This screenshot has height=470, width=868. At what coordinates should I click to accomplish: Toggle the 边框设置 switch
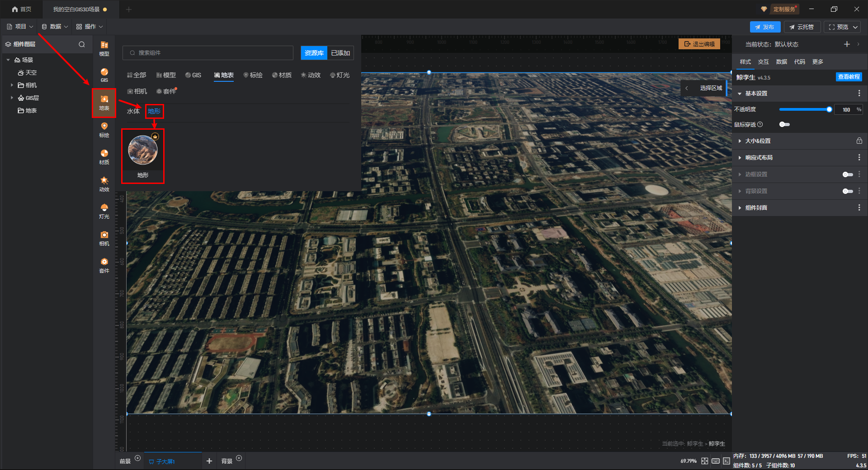tap(848, 174)
